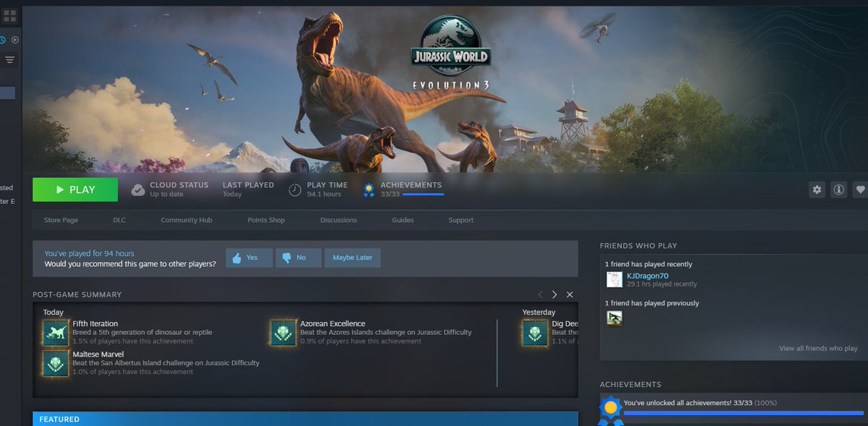The height and width of the screenshot is (426, 868).
Task: Click the ACHIEVEMENTS panel heading on the right
Action: pos(630,384)
